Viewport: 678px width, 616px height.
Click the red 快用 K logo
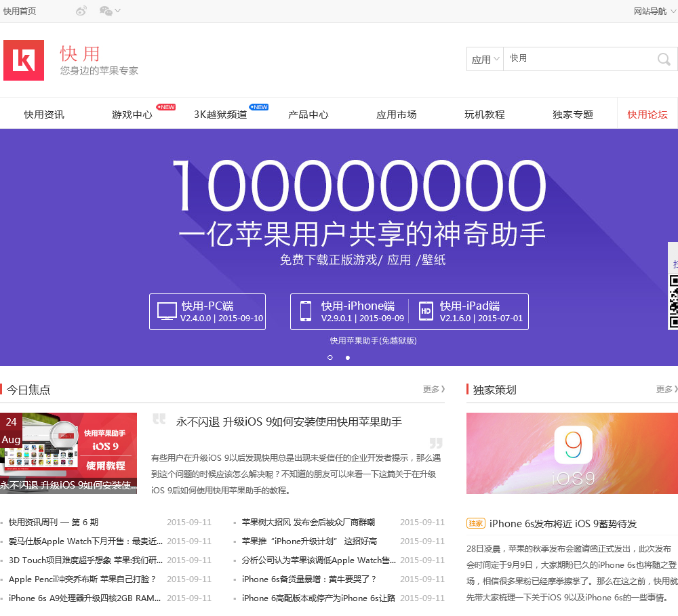[x=24, y=60]
